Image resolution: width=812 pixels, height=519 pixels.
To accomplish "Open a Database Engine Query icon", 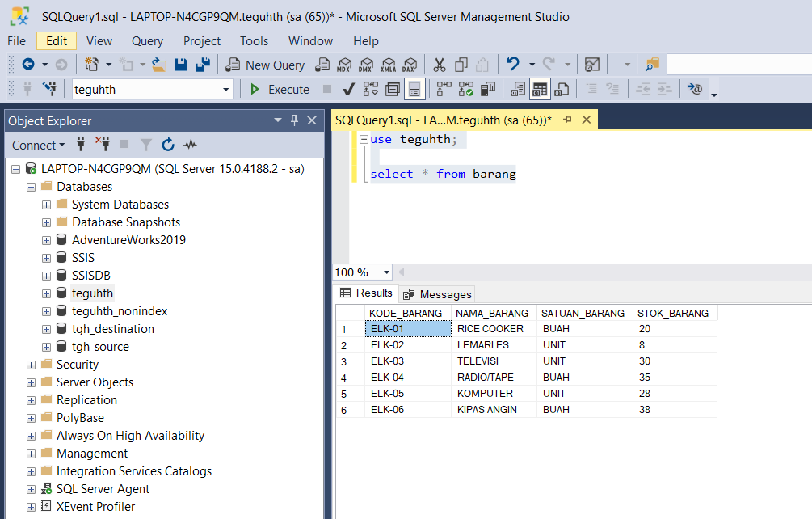I will (x=322, y=65).
